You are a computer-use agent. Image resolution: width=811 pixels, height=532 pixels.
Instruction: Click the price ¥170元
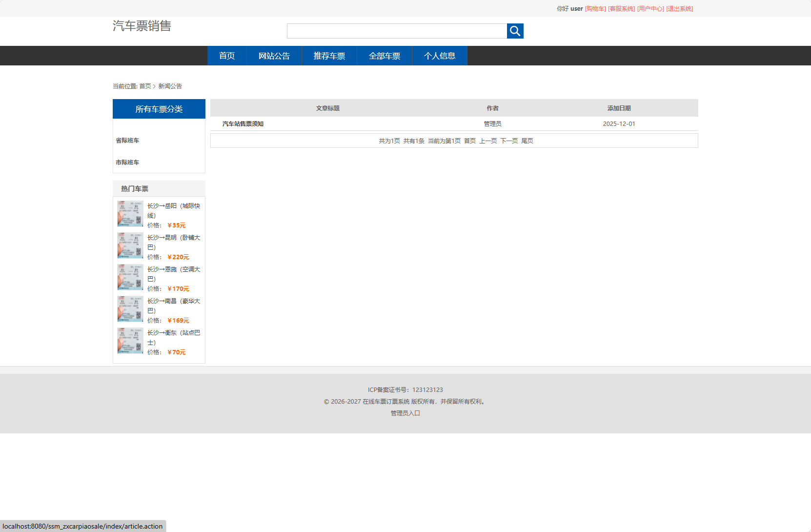[x=178, y=289]
